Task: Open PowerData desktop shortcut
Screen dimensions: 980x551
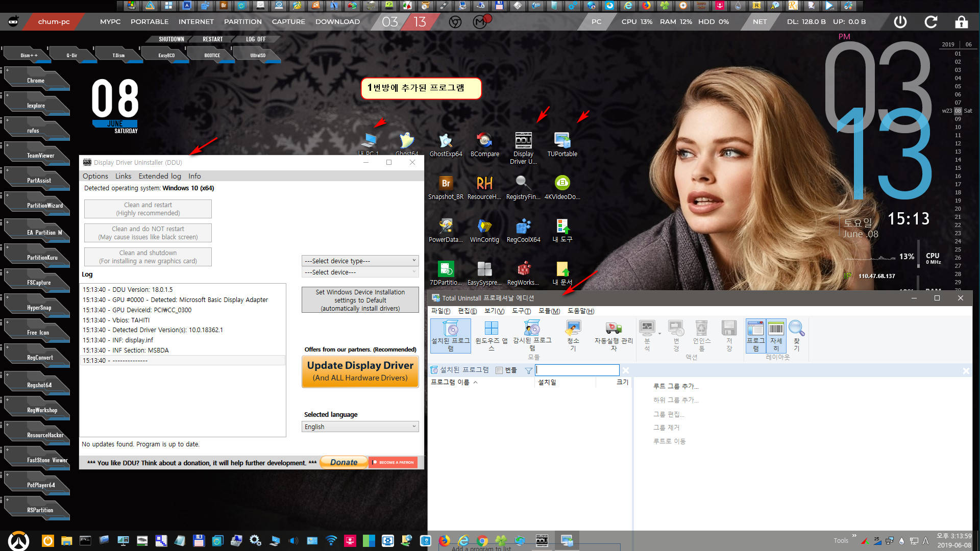Action: tap(446, 231)
